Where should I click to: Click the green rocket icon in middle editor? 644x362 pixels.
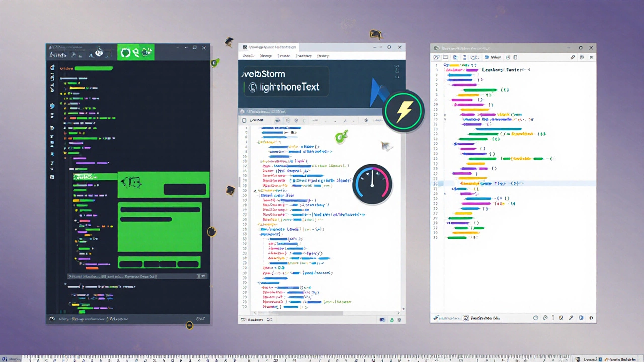tap(341, 136)
